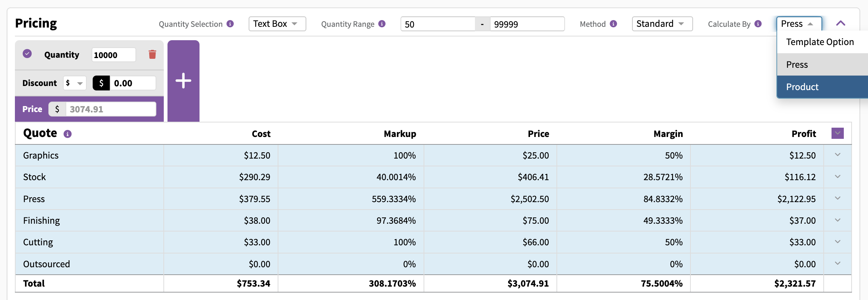Click the Stock row cost $290.29
The image size is (868, 300).
(x=255, y=177)
